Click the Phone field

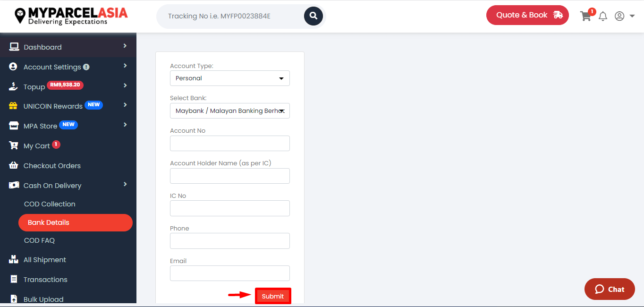click(230, 241)
